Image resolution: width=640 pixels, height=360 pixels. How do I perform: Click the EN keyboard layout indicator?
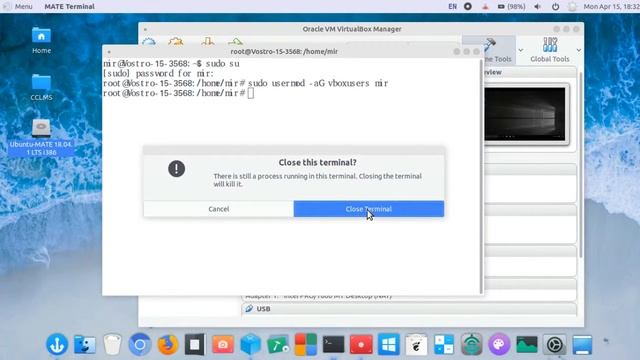(452, 7)
